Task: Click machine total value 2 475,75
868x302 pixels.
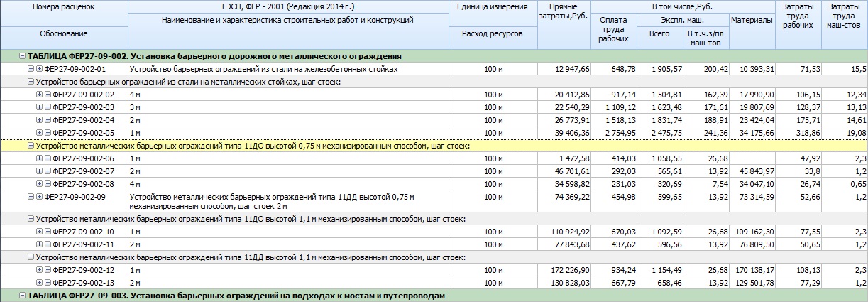Action: 667,133
